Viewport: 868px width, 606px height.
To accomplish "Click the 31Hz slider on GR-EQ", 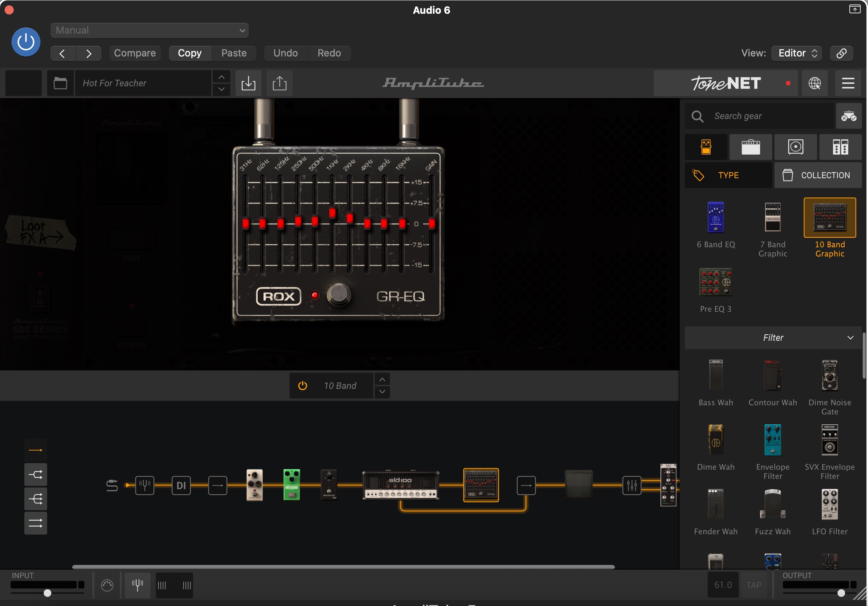I will click(245, 223).
